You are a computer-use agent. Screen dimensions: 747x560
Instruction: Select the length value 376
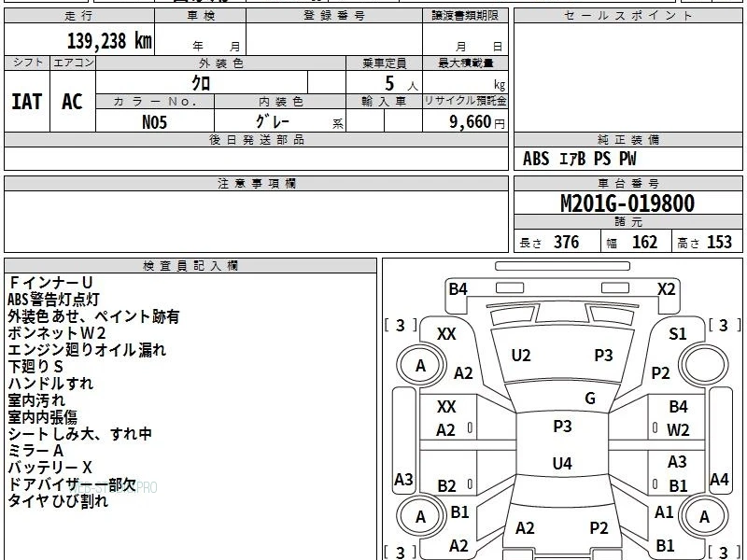click(566, 243)
